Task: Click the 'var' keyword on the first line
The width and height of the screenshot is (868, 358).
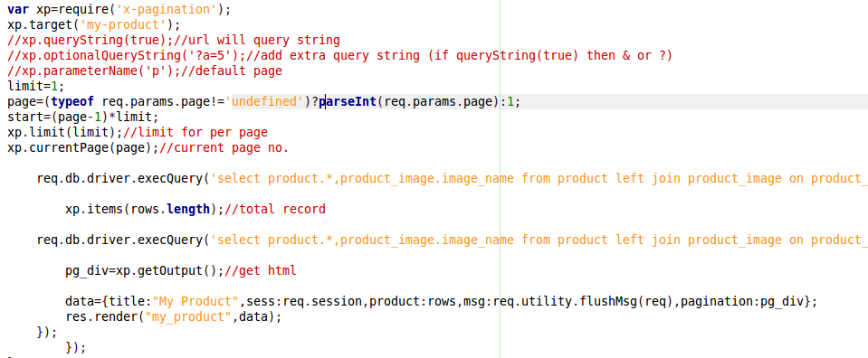Action: (x=18, y=9)
